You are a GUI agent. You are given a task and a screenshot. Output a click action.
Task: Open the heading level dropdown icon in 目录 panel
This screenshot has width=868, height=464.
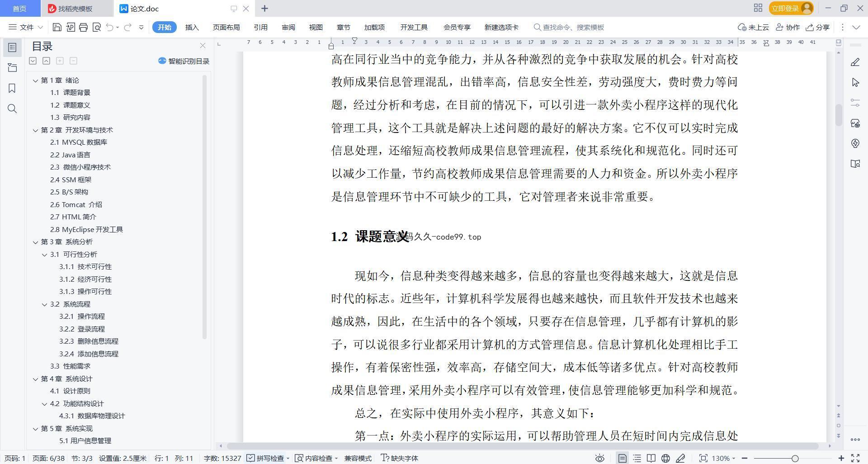coord(33,61)
